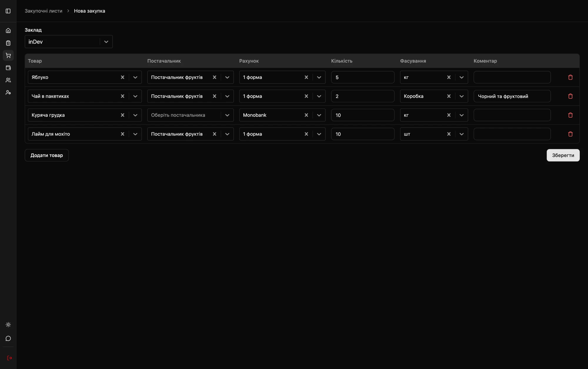Image resolution: width=588 pixels, height=369 pixels.
Task: Expand the Яблуко product dropdown
Action: (x=135, y=77)
